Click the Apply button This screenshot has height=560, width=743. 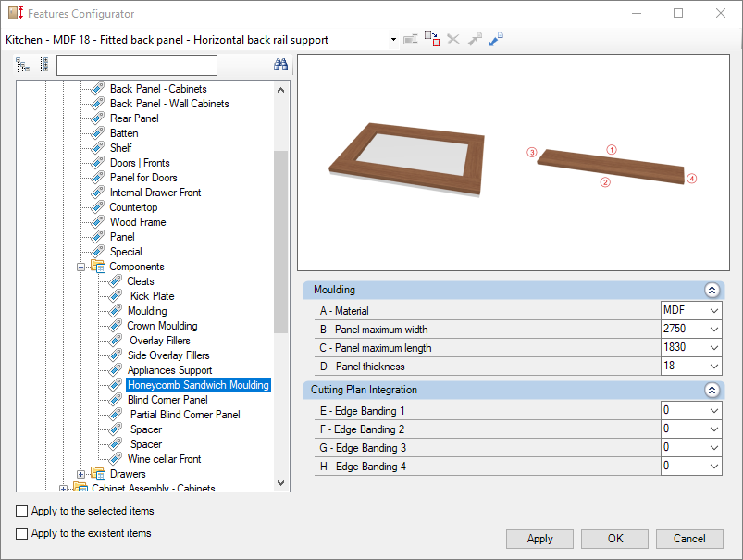click(539, 539)
